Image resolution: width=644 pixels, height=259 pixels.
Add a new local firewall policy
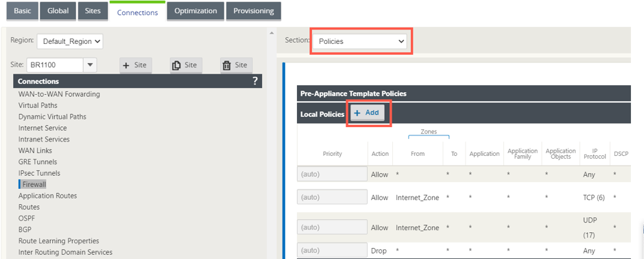(367, 113)
